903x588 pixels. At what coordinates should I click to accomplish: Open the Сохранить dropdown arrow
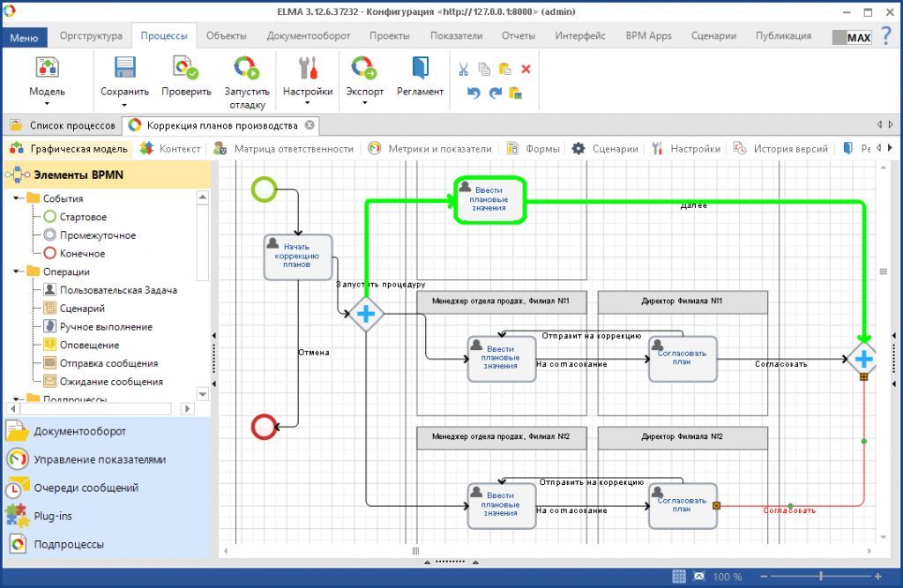tap(124, 105)
